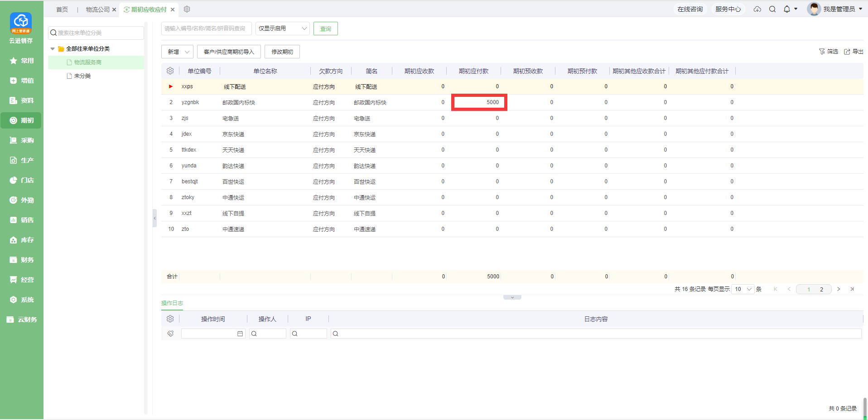The height and width of the screenshot is (420, 868).
Task: Switch to the 物流公司 tab
Action: [x=98, y=10]
